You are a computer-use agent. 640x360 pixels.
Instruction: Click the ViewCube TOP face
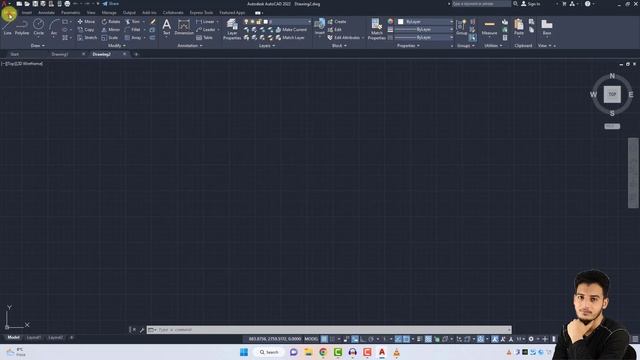(x=612, y=94)
